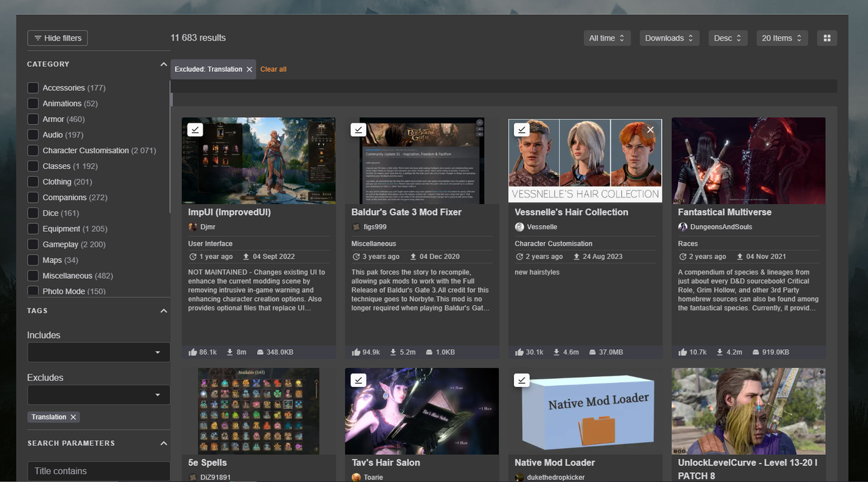Screen dimensions: 868x482
Task: Open the Includes tags dropdown
Action: pos(98,353)
